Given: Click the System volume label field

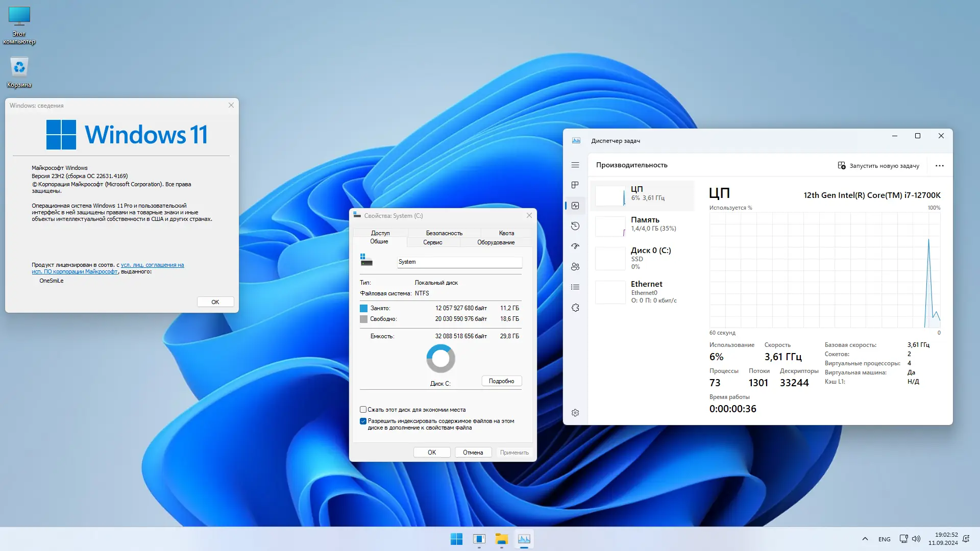Looking at the screenshot, I should (459, 262).
